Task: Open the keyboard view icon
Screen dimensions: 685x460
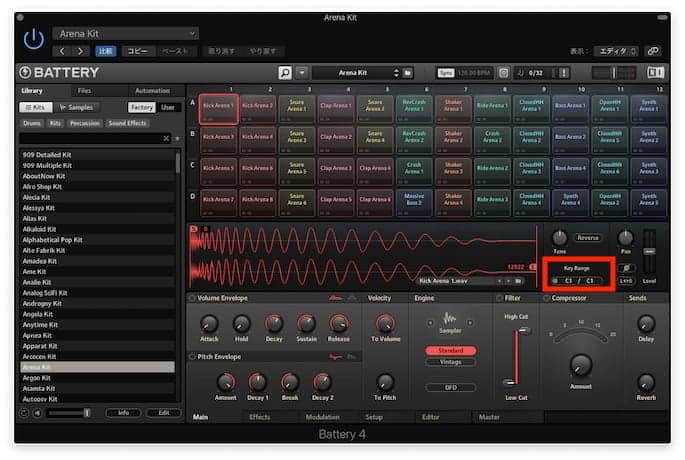Action: click(x=655, y=73)
